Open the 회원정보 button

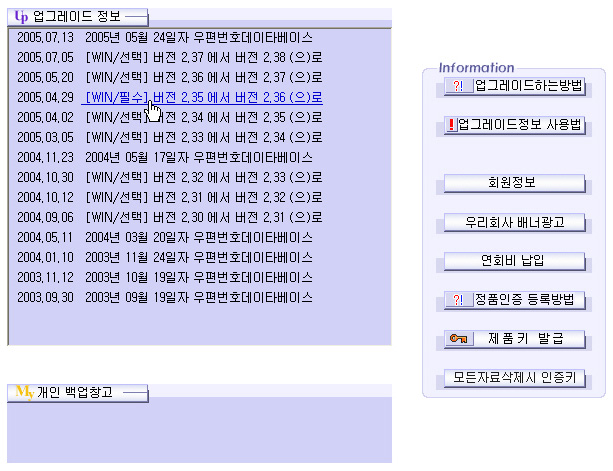tap(514, 183)
